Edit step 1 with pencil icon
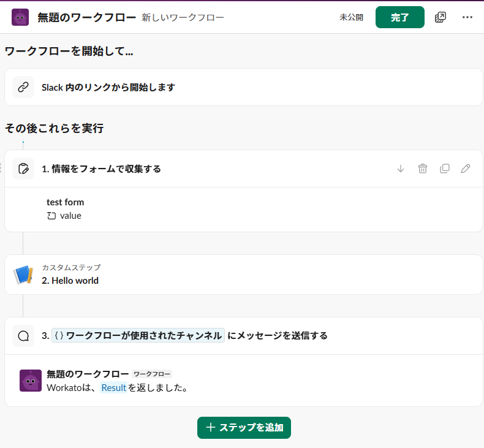484x448 pixels. click(x=466, y=169)
